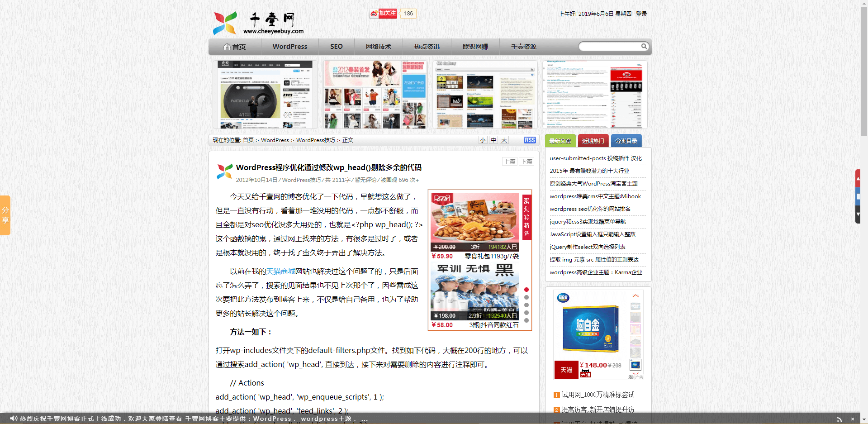The width and height of the screenshot is (868, 424).
Task: Select 小 small font size option
Action: [482, 140]
